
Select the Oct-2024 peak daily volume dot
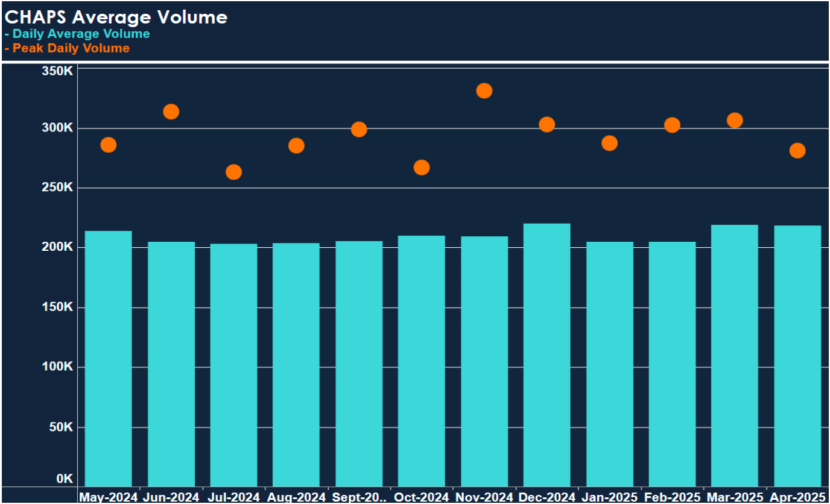pos(422,167)
